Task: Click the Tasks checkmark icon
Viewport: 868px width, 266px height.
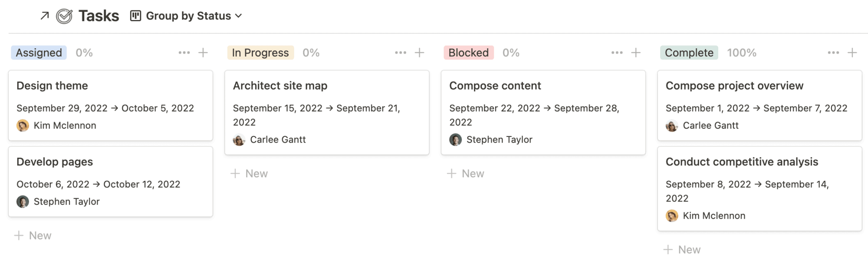Action: (64, 16)
